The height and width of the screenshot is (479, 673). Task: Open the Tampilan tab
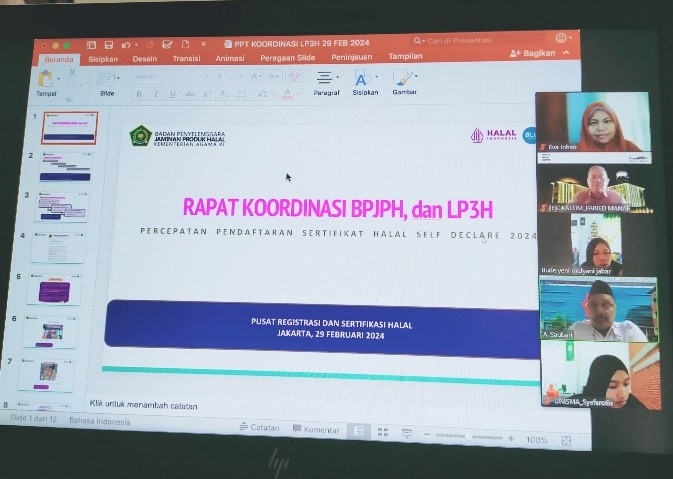(x=406, y=56)
